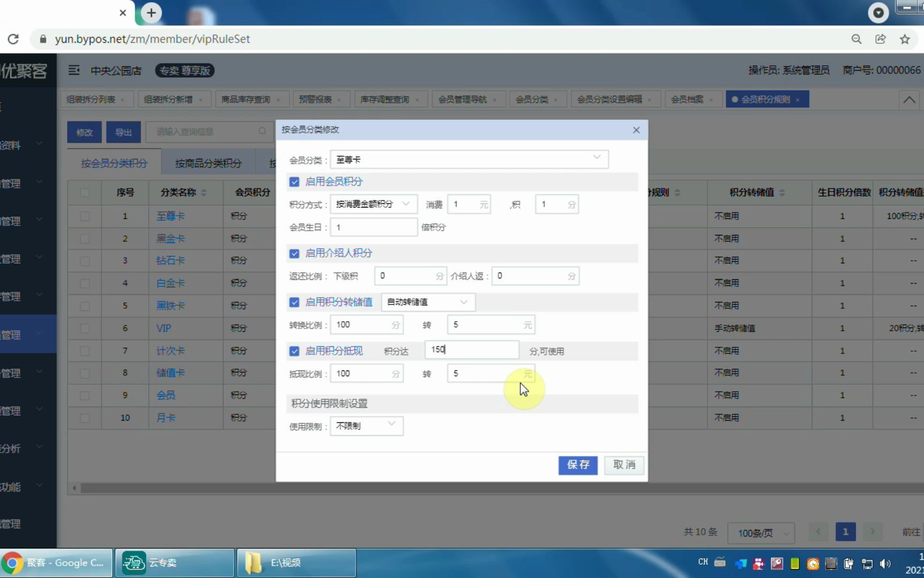Tick the checkbox for row 月卡
The width and height of the screenshot is (924, 578).
pos(84,418)
